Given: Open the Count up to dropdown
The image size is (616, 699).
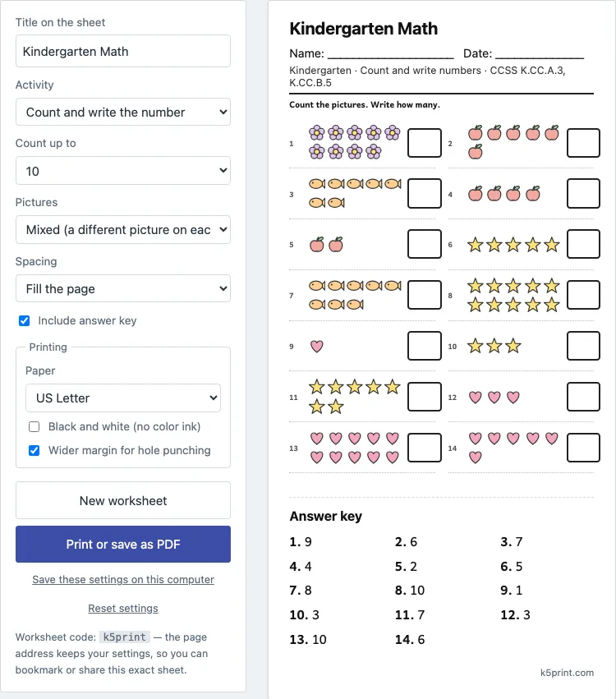Looking at the screenshot, I should pos(123,170).
